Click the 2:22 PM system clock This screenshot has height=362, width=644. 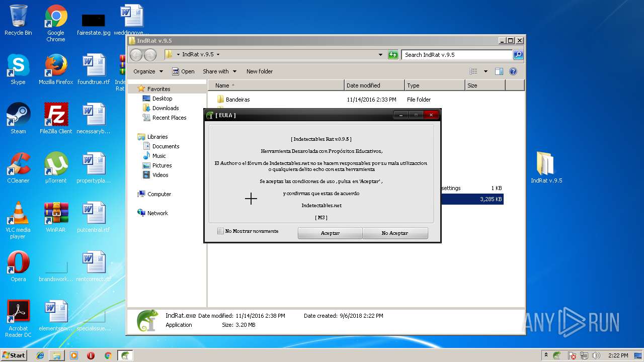pyautogui.click(x=618, y=355)
